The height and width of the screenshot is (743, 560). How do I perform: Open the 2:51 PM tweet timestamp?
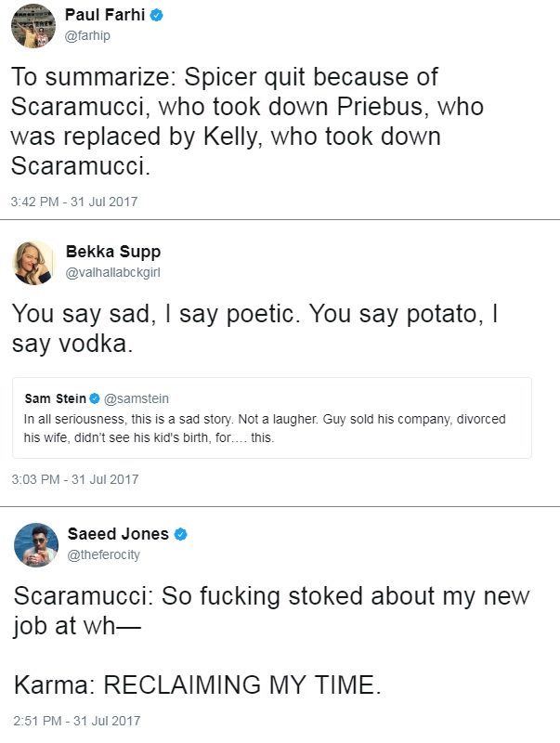click(77, 721)
